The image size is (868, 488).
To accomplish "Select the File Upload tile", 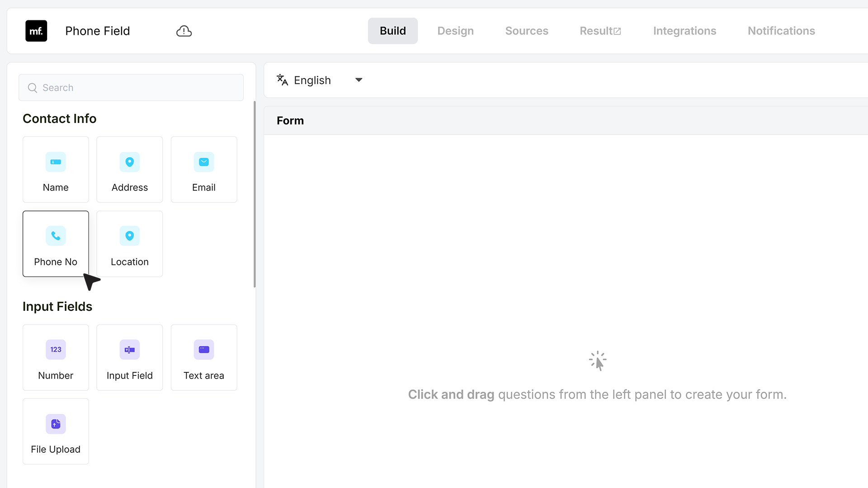I will pyautogui.click(x=56, y=431).
